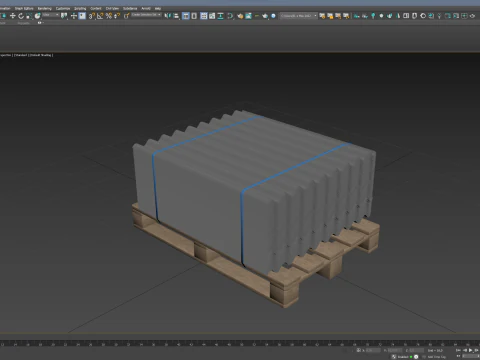Click the X coordinate input field
The height and width of the screenshot is (360, 480).
(373, 350)
